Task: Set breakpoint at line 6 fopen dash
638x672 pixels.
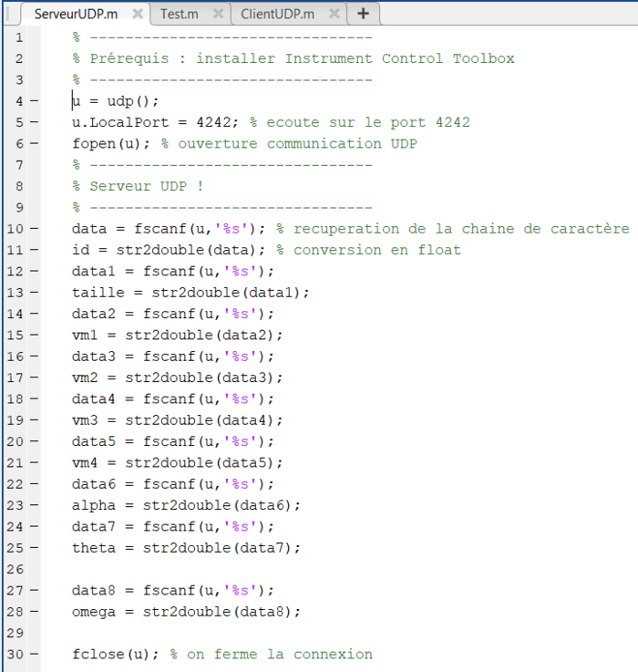Action: [34, 143]
